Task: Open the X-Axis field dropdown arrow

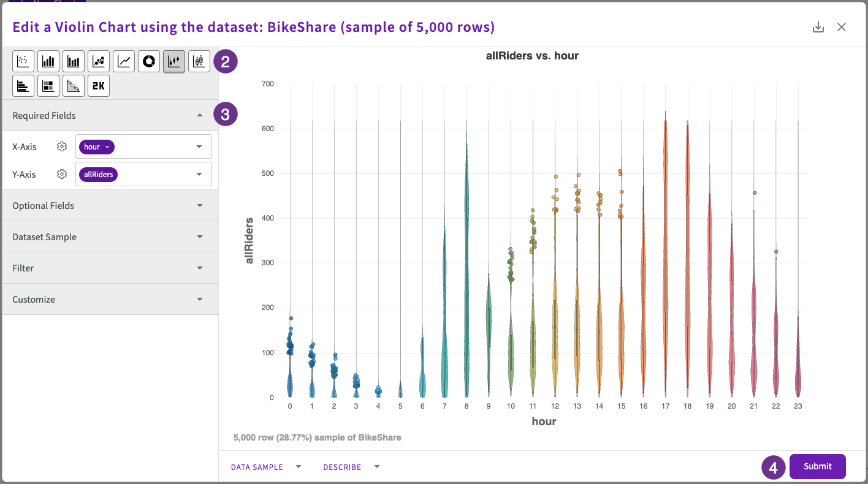Action: point(199,147)
